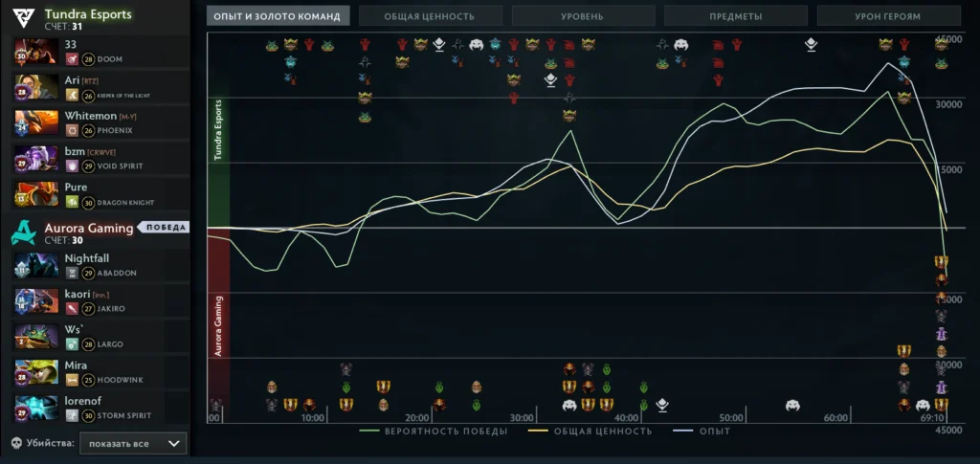The height and width of the screenshot is (464, 980).
Task: Open the Предметы tab
Action: coord(736,16)
